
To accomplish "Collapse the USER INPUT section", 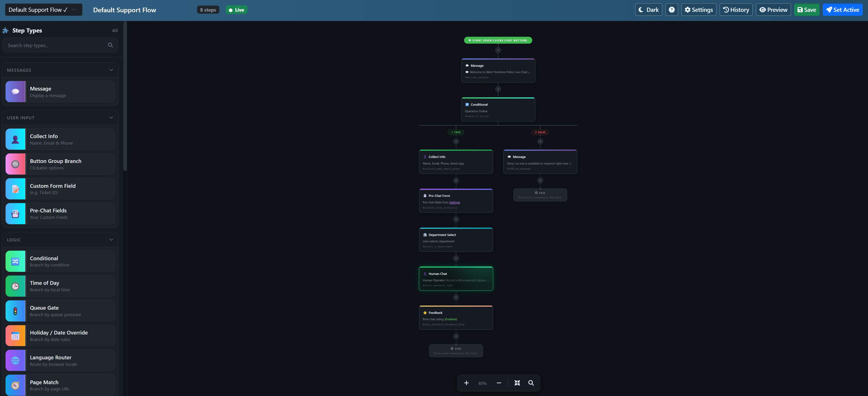I will [x=111, y=117].
